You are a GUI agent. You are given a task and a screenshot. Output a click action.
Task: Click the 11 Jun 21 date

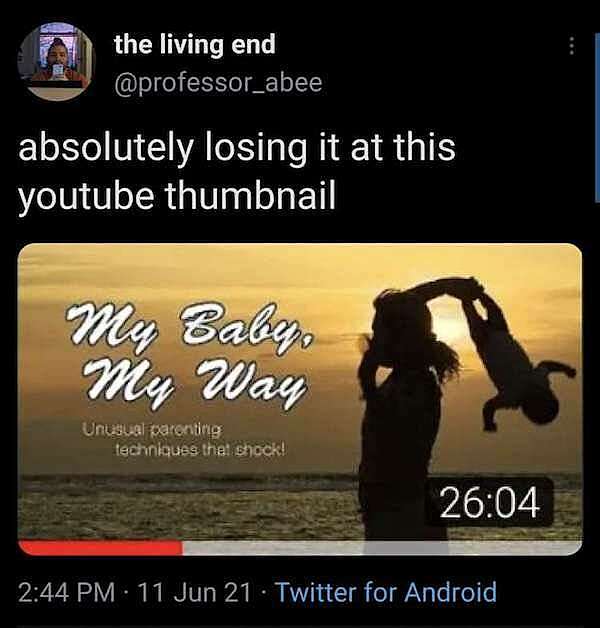click(x=194, y=592)
